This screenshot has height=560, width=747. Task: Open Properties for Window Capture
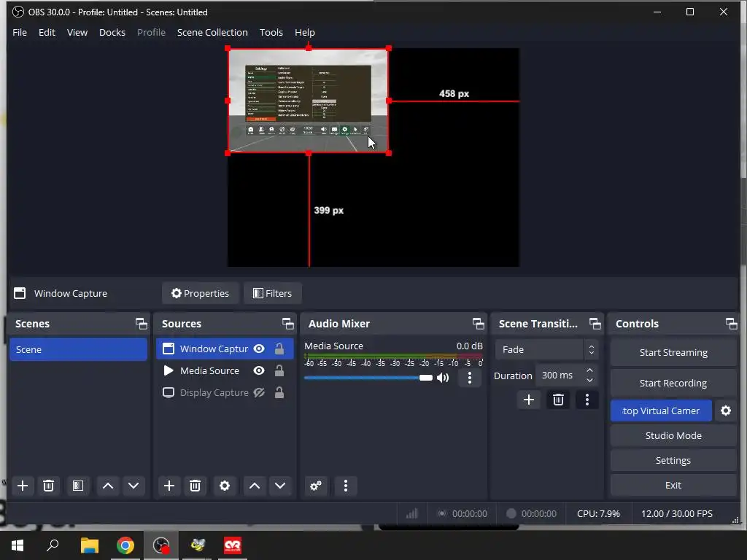200,293
